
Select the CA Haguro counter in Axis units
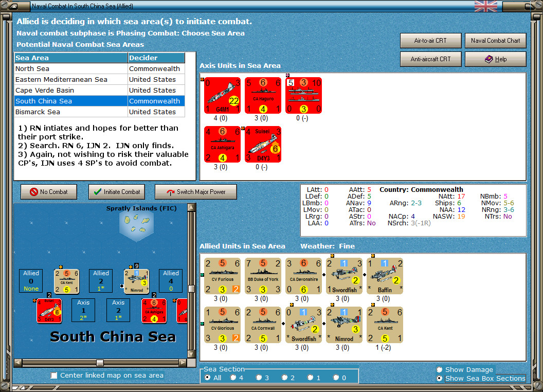tap(263, 95)
